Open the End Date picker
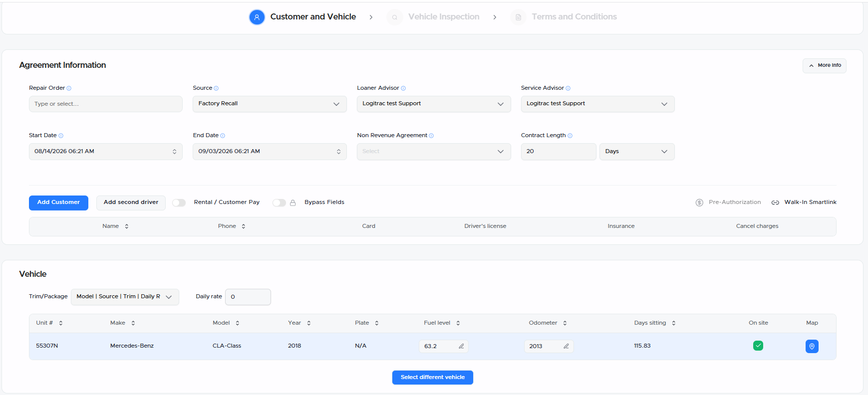 pos(270,152)
